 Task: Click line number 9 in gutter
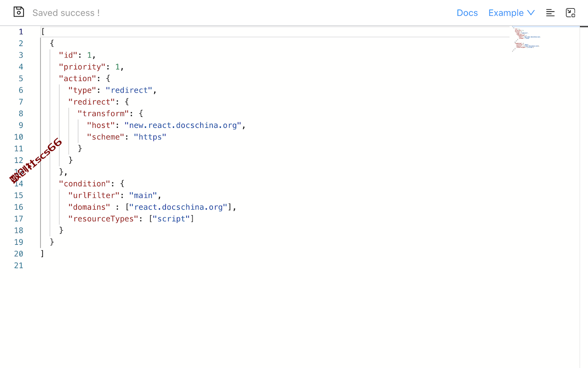tap(21, 126)
